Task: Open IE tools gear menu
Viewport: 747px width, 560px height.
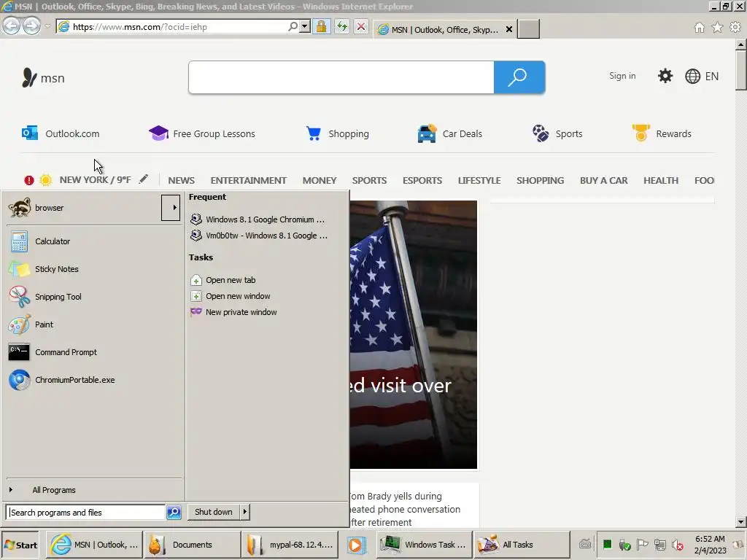Action: 735,28
